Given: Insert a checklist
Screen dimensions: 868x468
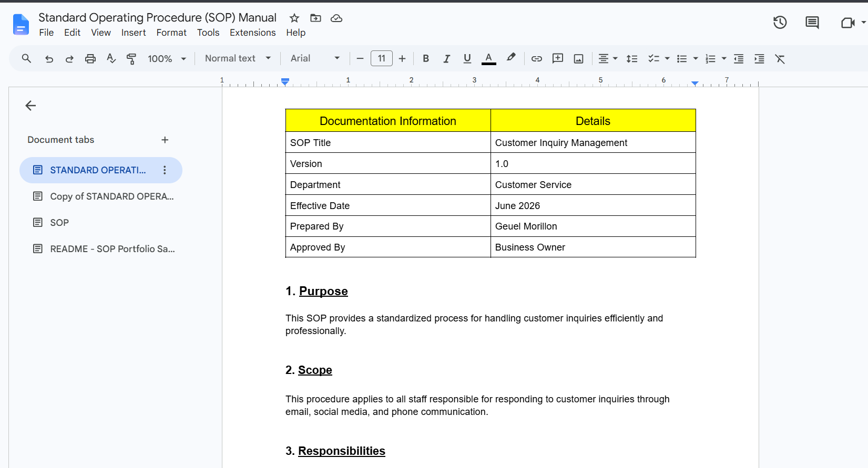Looking at the screenshot, I should (x=653, y=59).
